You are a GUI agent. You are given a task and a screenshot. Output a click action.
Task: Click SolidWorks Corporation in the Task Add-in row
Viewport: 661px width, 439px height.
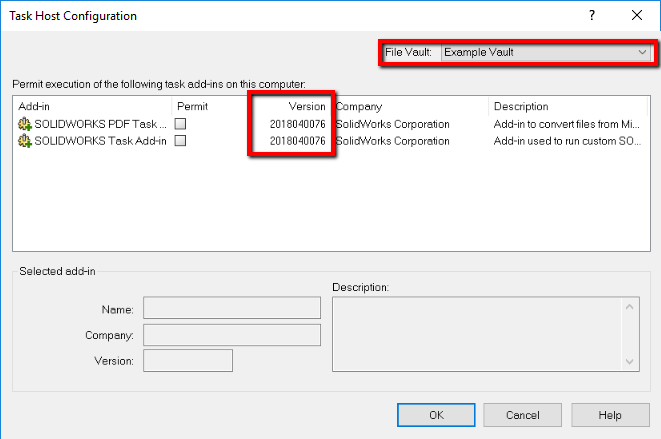click(392, 141)
